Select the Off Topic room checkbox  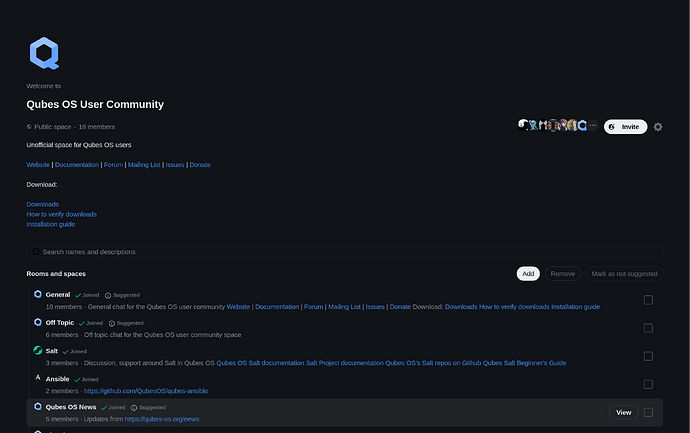(648, 328)
